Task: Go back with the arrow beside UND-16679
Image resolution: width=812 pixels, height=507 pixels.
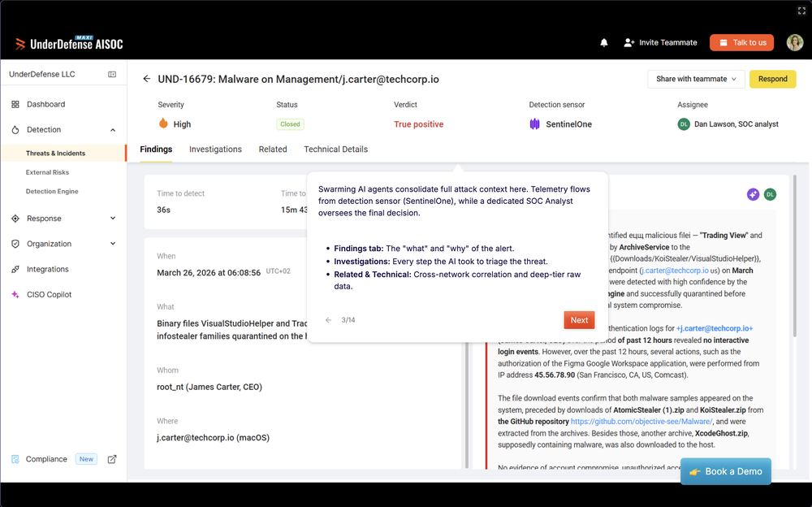Action: (146, 79)
